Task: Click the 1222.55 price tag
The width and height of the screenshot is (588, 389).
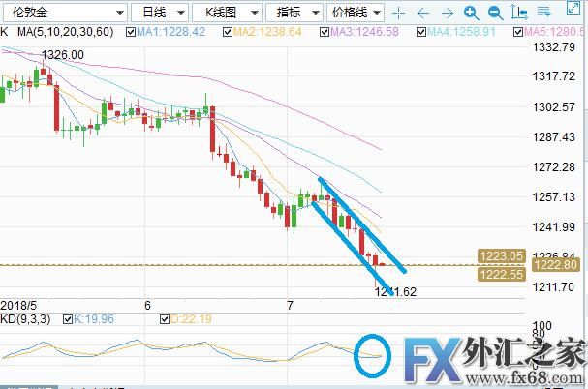Action: pos(502,275)
